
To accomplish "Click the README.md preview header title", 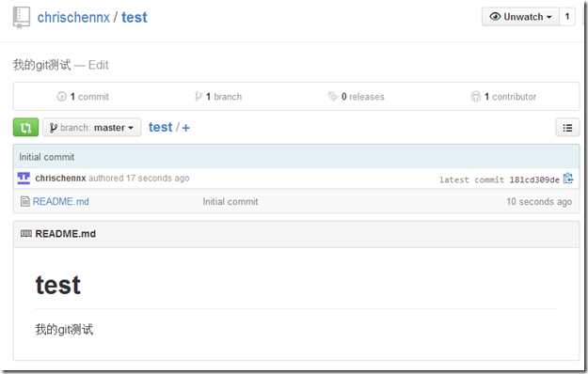I will [x=65, y=234].
